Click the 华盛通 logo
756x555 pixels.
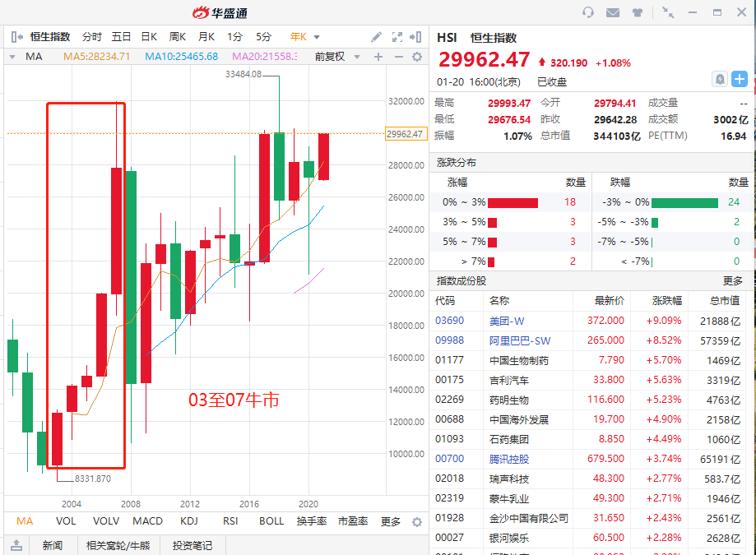pyautogui.click(x=220, y=13)
